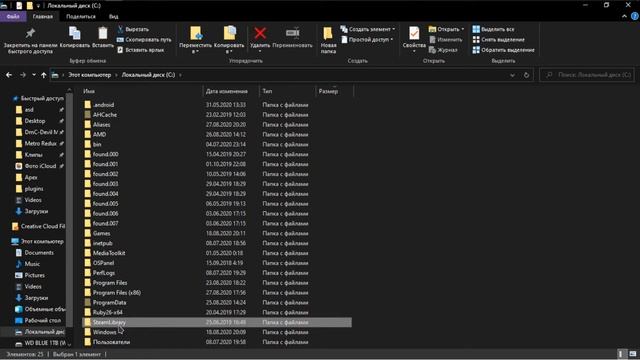
Task: Sort by the Размер column header
Action: coord(334,91)
